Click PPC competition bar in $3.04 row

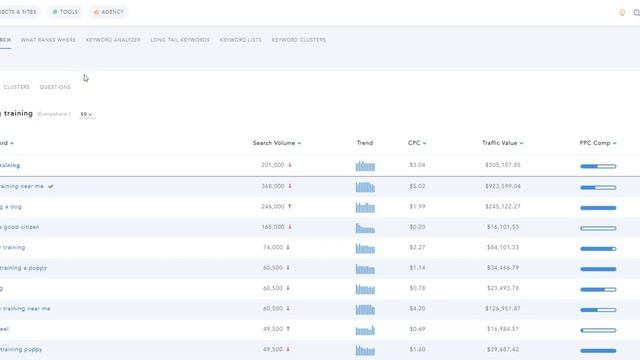coord(598,167)
